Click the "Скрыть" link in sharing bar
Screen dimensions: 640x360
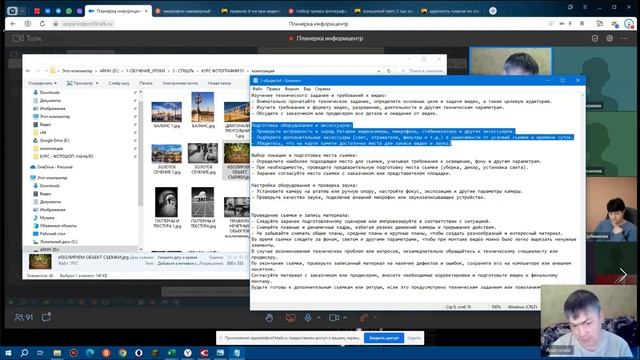pyautogui.click(x=414, y=338)
